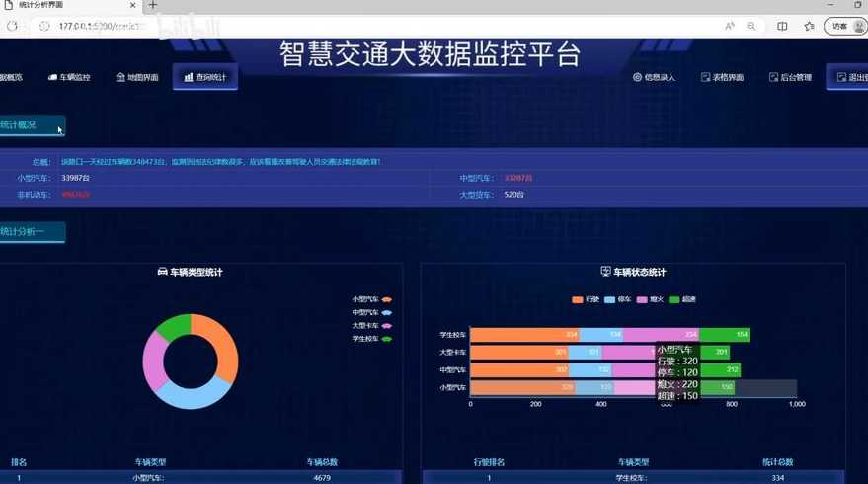Click the 车辆类型统计 chart title
The width and height of the screenshot is (868, 484).
click(x=196, y=273)
